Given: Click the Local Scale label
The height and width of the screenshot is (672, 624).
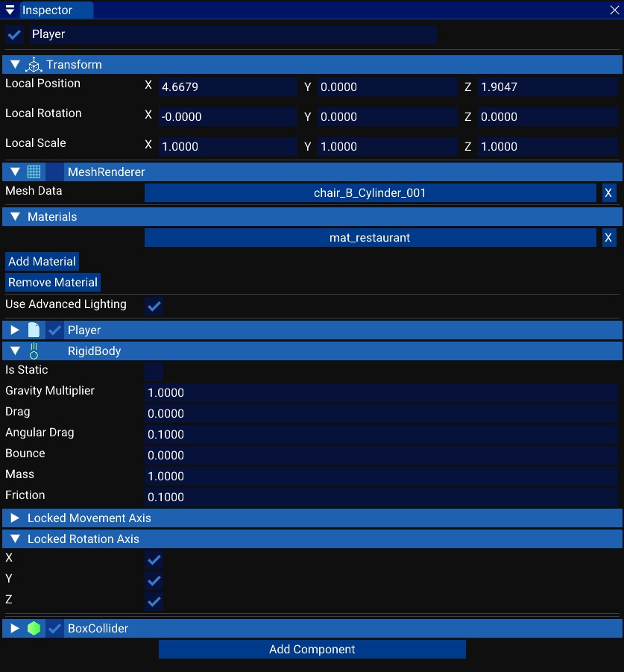Looking at the screenshot, I should (36, 142).
